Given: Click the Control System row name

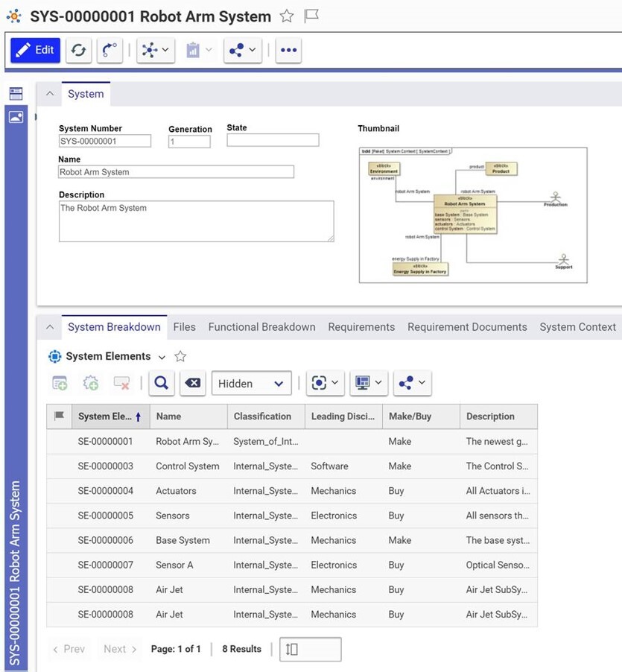Looking at the screenshot, I should click(187, 466).
